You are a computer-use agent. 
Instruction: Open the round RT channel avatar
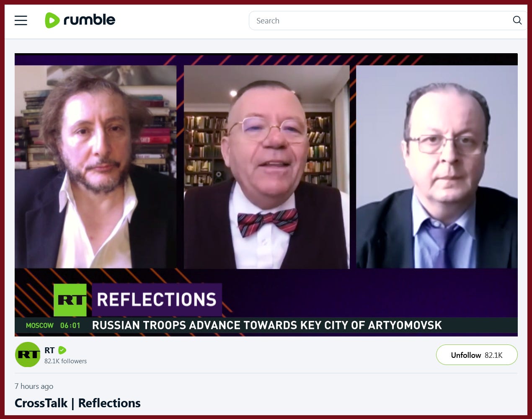coord(28,354)
